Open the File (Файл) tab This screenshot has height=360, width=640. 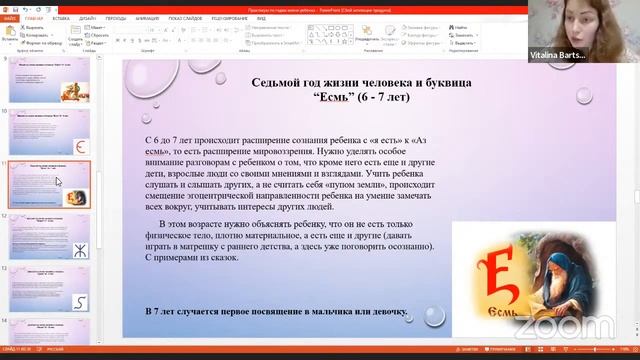tap(9, 18)
